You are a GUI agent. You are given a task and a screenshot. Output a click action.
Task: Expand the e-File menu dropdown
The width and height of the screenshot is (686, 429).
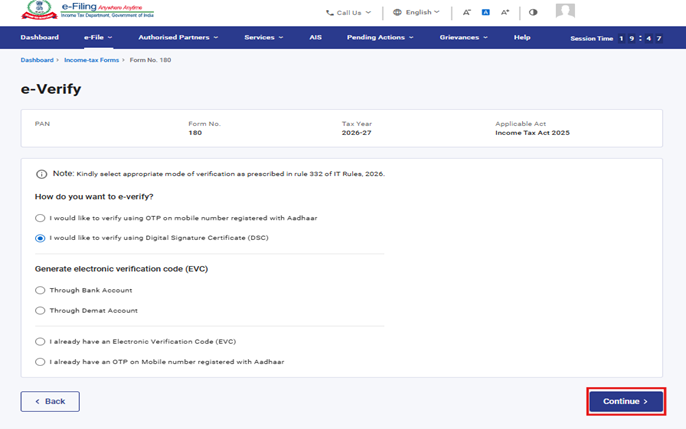tap(98, 38)
